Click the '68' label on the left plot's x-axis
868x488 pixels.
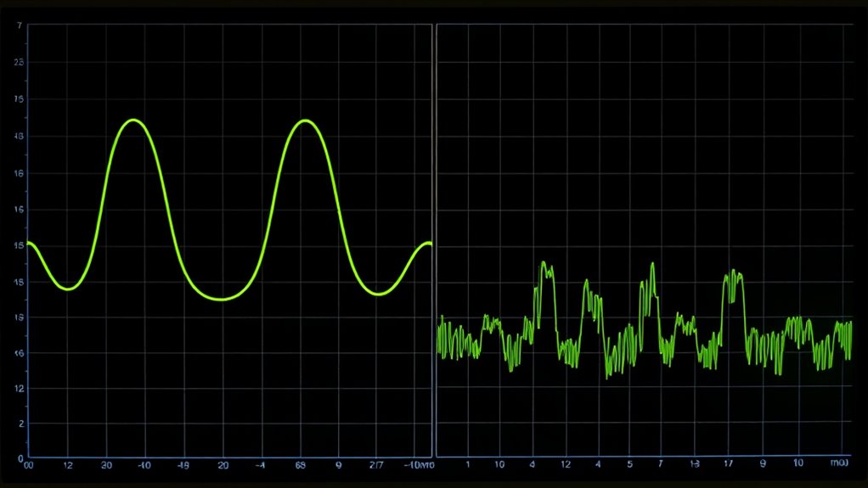click(x=300, y=465)
